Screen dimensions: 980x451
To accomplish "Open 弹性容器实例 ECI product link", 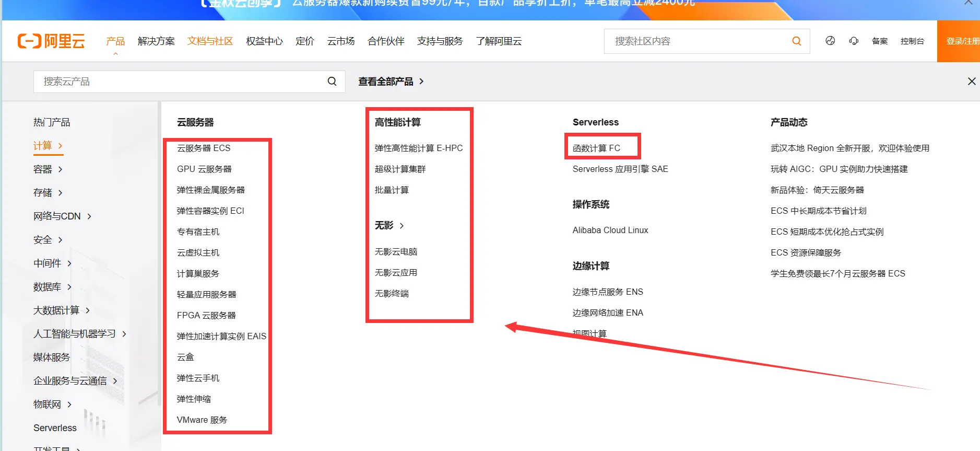I will [x=210, y=211].
